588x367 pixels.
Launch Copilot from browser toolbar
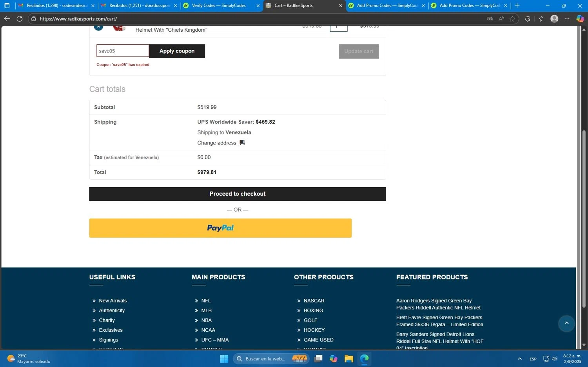point(580,19)
